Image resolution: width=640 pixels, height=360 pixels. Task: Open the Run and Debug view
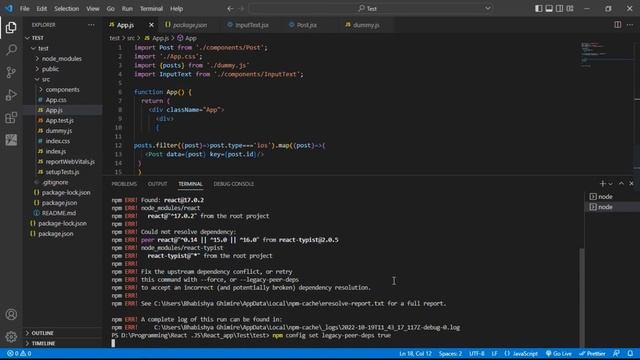(11, 95)
